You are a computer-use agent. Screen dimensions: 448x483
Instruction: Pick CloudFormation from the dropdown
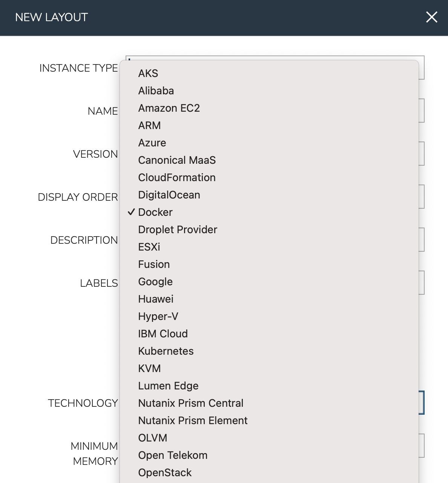pyautogui.click(x=177, y=177)
